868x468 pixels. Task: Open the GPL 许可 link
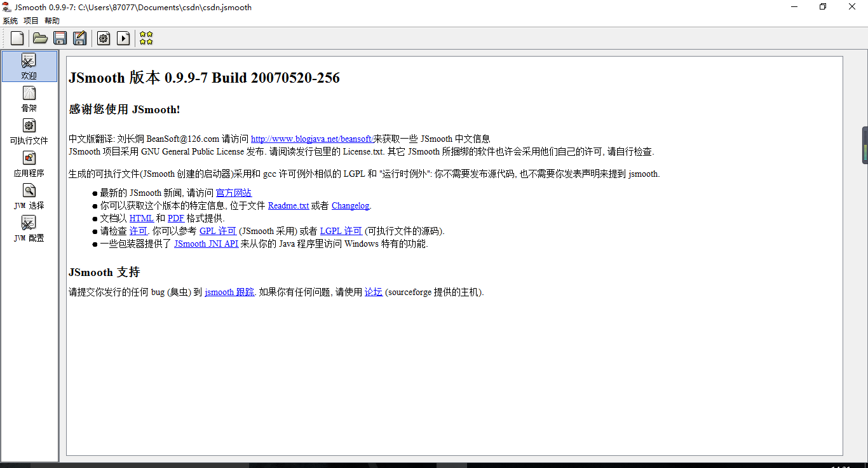coord(218,231)
